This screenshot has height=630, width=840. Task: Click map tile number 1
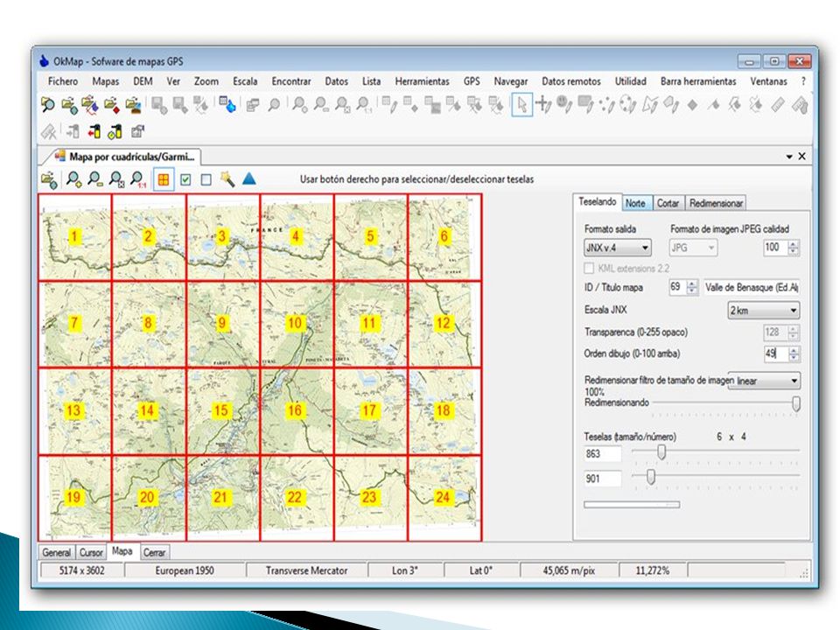pos(74,237)
